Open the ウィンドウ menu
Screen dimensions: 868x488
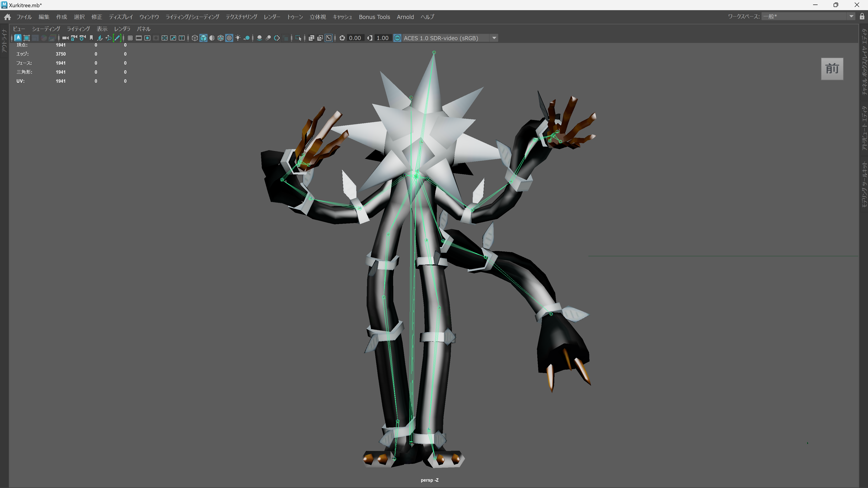[x=149, y=17]
